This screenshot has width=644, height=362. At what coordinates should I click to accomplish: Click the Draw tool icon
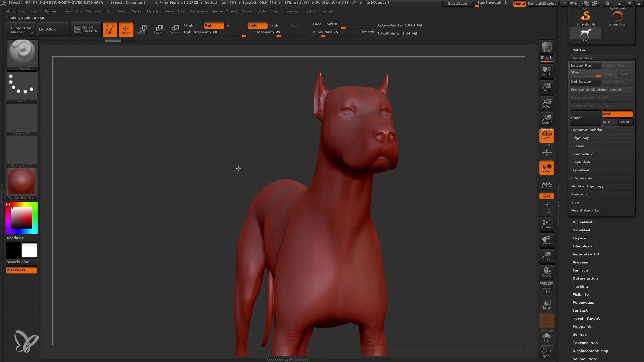click(x=126, y=29)
